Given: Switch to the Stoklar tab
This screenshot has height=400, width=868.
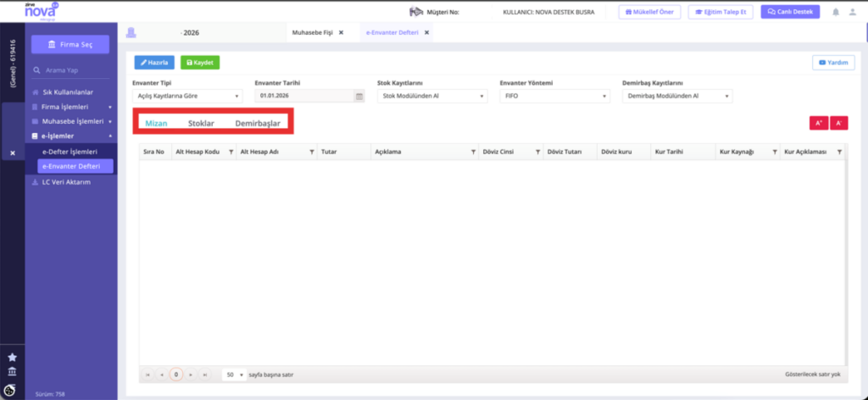Looking at the screenshot, I should coord(201,124).
